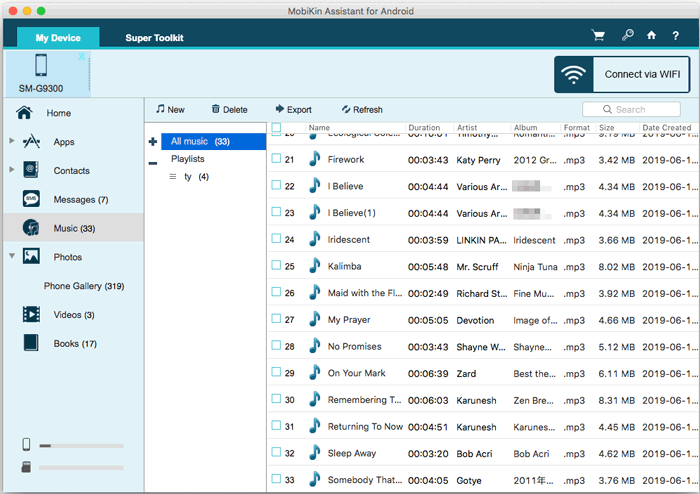Tick checkbox for Kalimba track

(276, 265)
